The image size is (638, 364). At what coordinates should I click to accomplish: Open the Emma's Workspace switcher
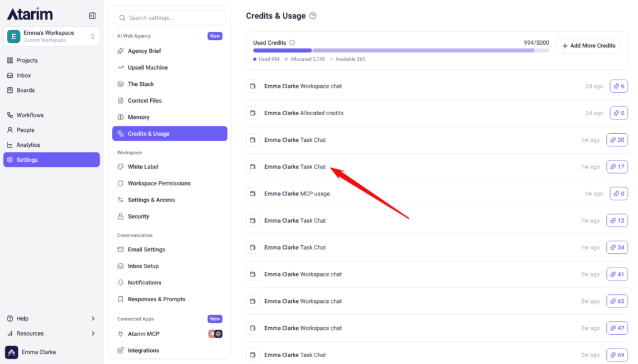pyautogui.click(x=51, y=36)
